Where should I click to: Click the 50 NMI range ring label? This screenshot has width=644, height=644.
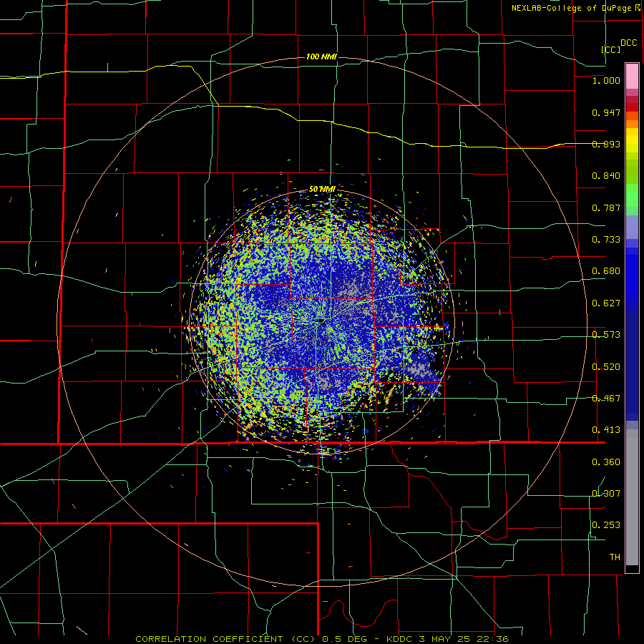[x=323, y=190]
